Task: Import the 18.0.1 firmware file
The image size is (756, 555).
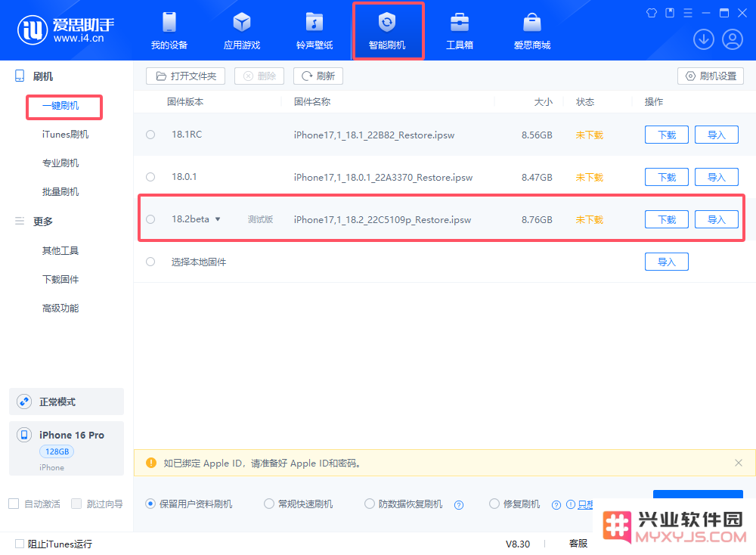Action: pos(717,178)
